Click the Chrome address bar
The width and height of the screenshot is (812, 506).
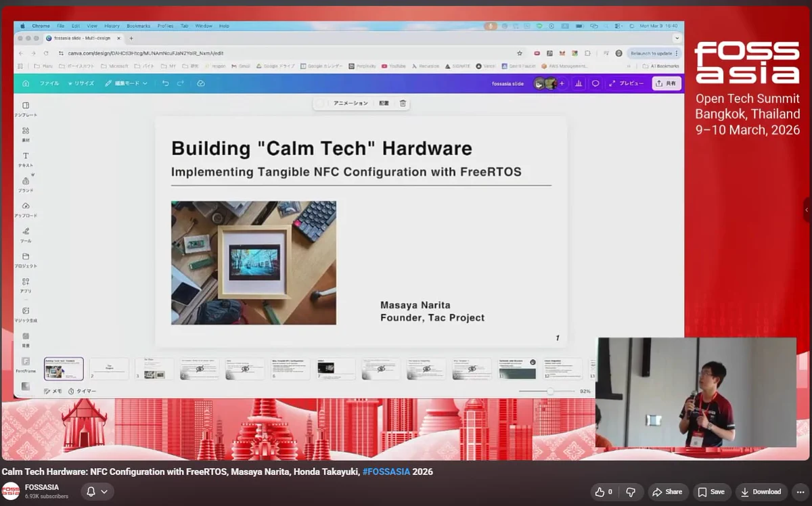pyautogui.click(x=291, y=53)
